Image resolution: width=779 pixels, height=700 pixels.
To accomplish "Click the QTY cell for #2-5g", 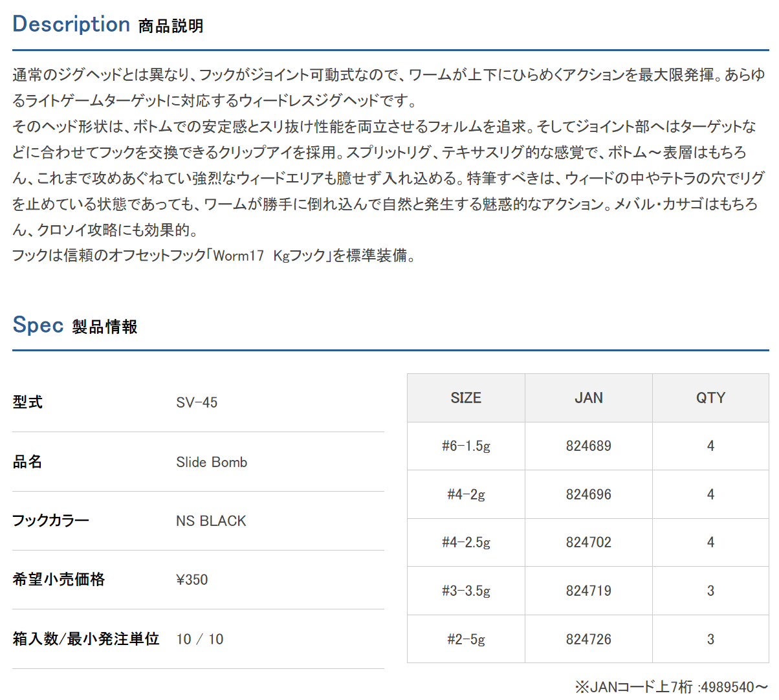I will [x=710, y=640].
